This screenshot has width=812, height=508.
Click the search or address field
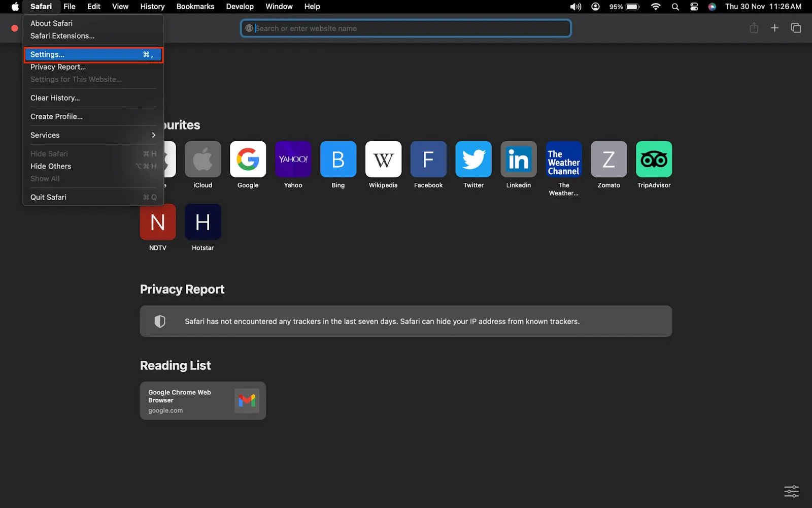coord(405,28)
